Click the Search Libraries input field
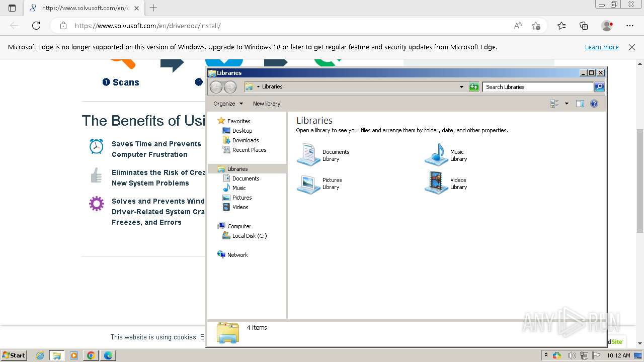The height and width of the screenshot is (362, 644). [538, 87]
